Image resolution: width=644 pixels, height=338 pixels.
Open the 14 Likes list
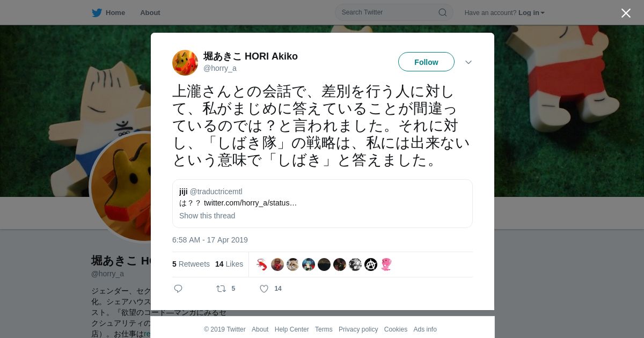click(x=229, y=264)
